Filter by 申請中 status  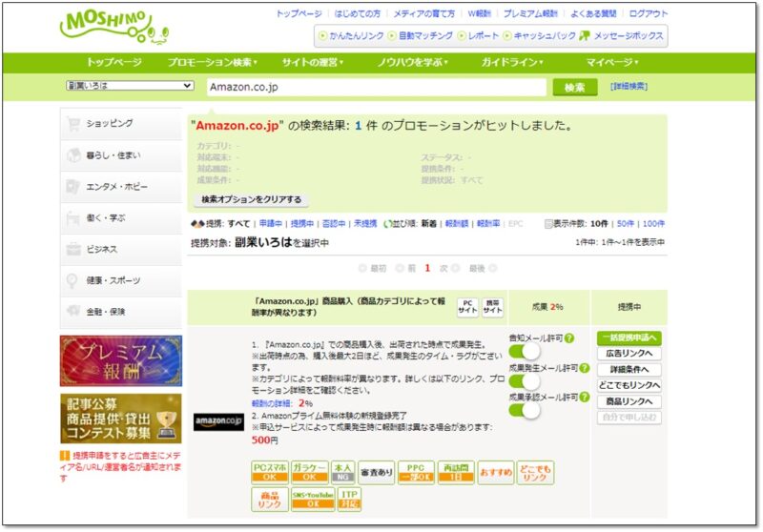tap(271, 224)
